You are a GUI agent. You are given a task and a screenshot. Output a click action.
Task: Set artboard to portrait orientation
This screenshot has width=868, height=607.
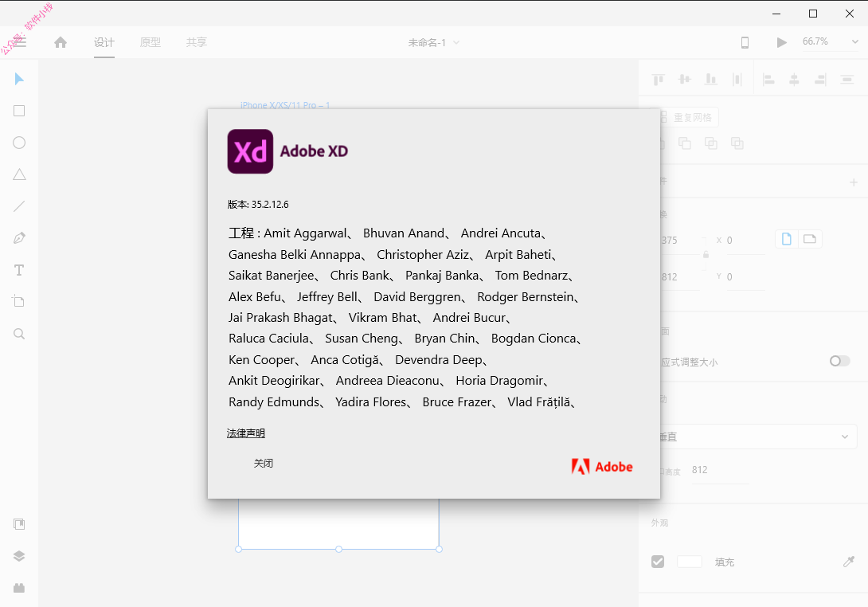coord(787,239)
